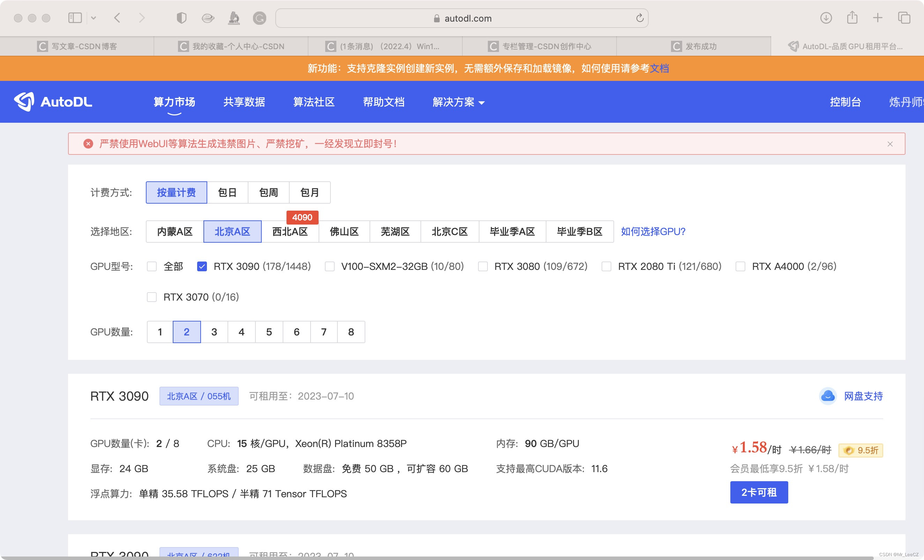Click the red error icon in the warning

[x=88, y=144]
